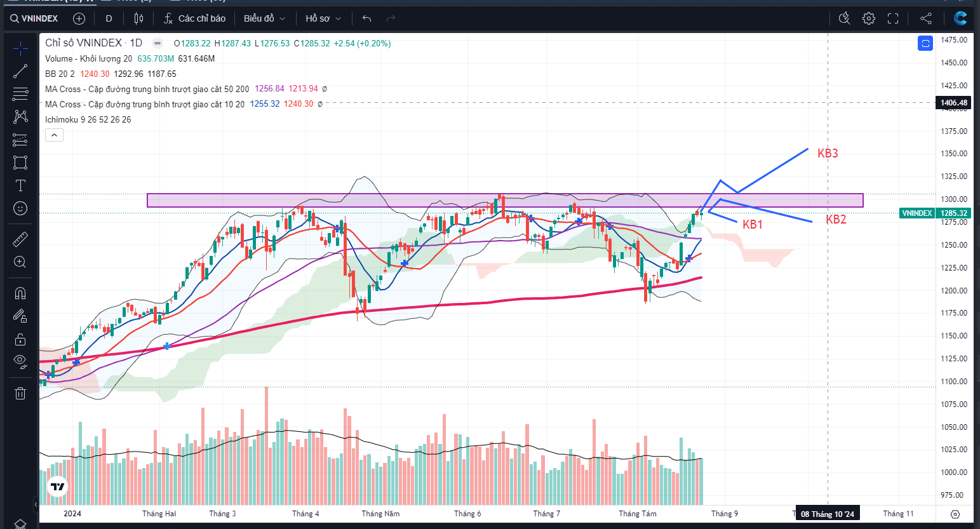980x529 pixels.
Task: Enter fullscreen mode
Action: click(893, 18)
